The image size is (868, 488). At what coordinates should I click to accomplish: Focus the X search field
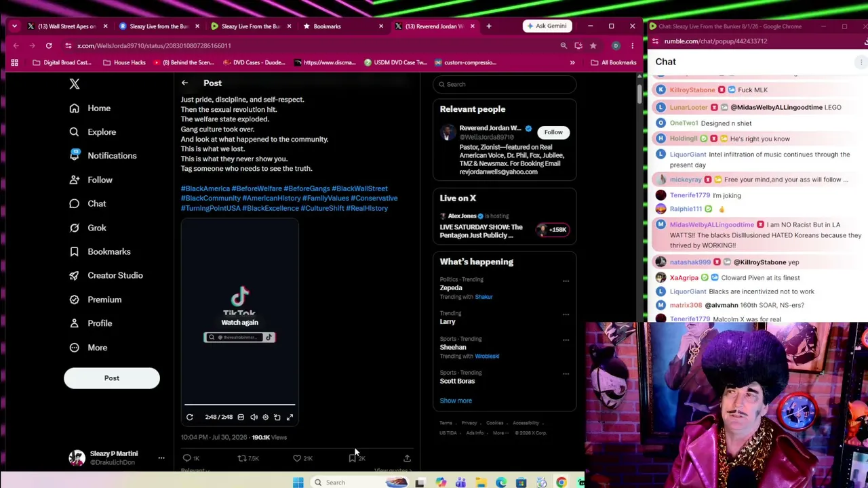505,84
